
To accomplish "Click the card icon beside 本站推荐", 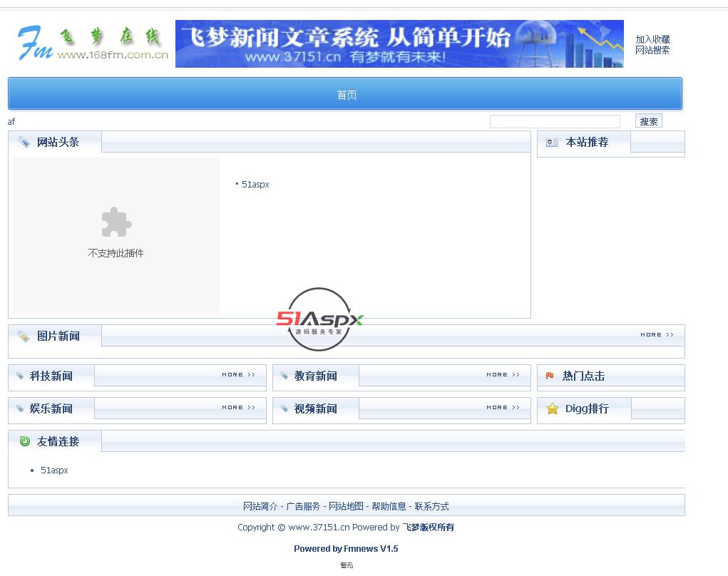I will (552, 143).
